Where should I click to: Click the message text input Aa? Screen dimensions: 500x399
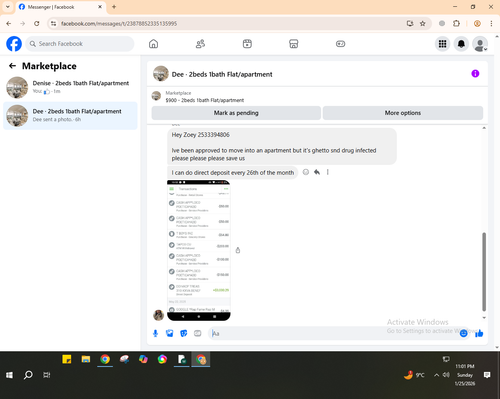[333, 333]
